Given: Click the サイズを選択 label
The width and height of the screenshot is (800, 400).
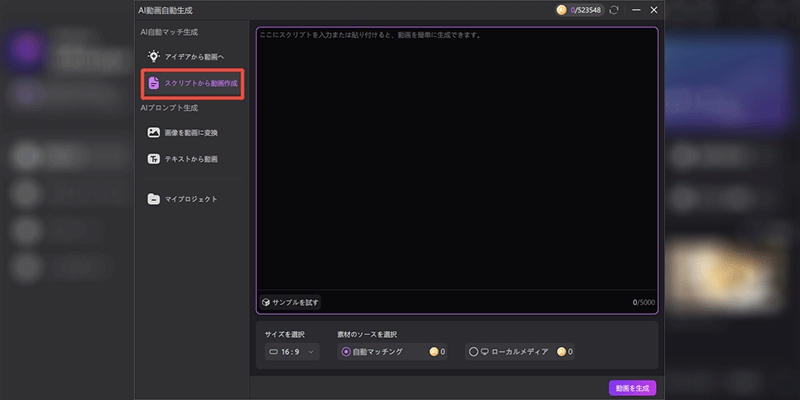Looking at the screenshot, I should 285,335.
